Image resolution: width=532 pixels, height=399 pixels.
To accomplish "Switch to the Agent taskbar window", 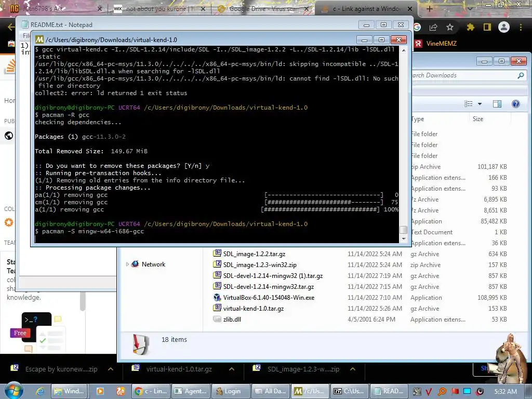I will pyautogui.click(x=191, y=391).
